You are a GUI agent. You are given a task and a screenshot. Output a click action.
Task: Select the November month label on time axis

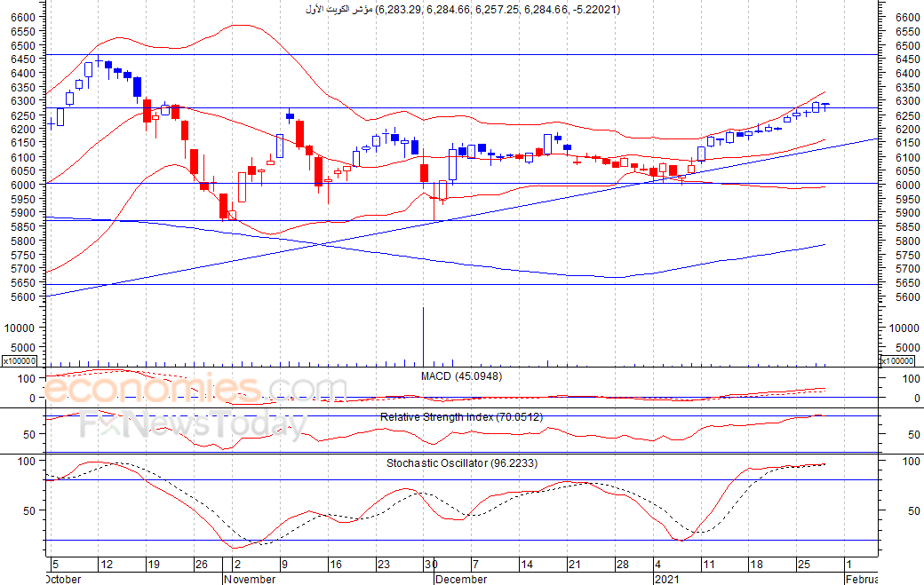[x=250, y=579]
